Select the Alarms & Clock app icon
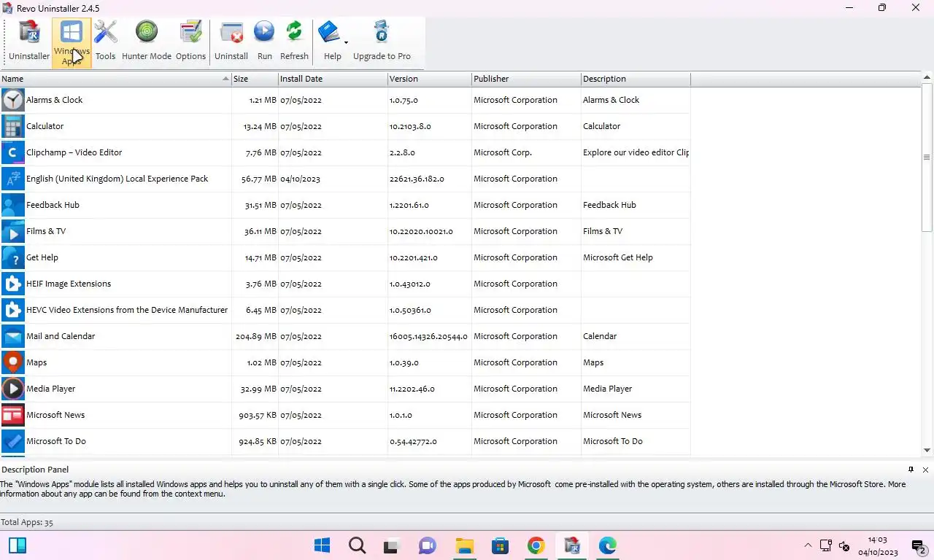 click(12, 100)
